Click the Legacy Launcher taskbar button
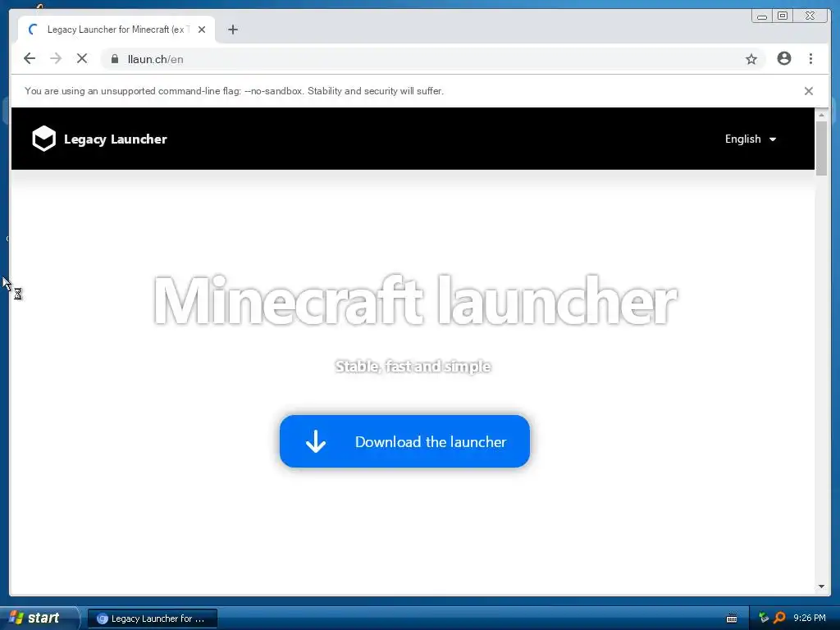The image size is (840, 630). click(x=153, y=619)
